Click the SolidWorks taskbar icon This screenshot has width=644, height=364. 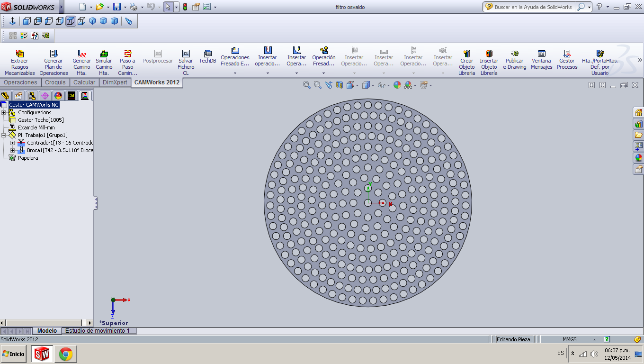(x=42, y=354)
